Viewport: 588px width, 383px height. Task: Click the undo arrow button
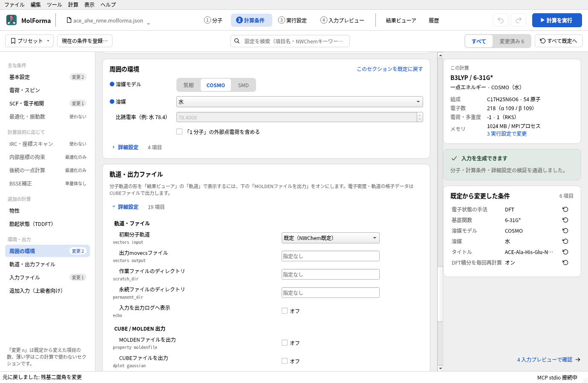[x=501, y=20]
